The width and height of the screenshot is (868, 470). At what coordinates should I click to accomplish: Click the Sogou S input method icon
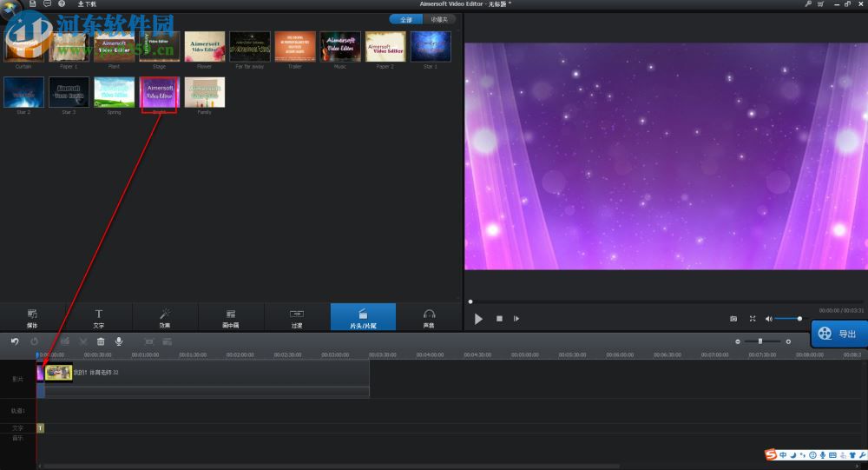tap(771, 455)
